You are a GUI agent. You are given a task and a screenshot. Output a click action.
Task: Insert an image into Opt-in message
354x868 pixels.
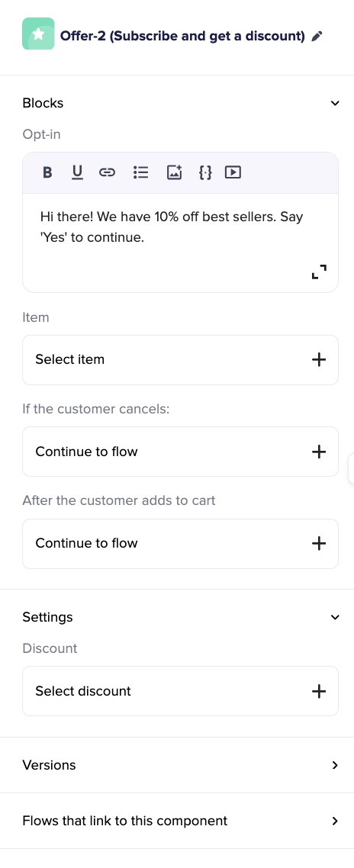tap(175, 172)
